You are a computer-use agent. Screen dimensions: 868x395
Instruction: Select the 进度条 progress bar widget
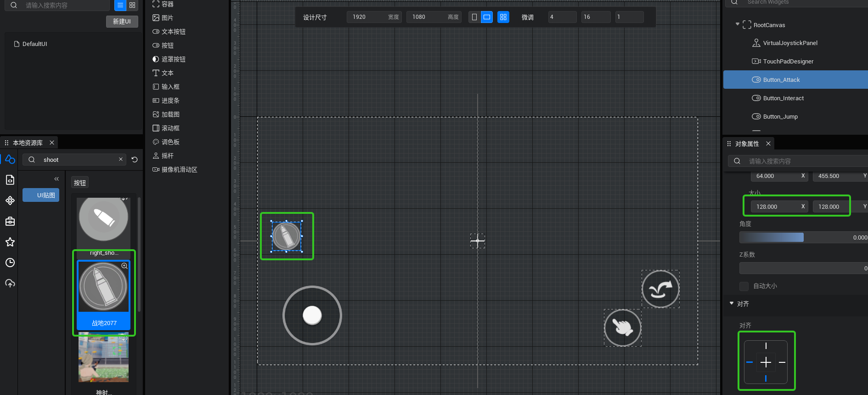(166, 101)
